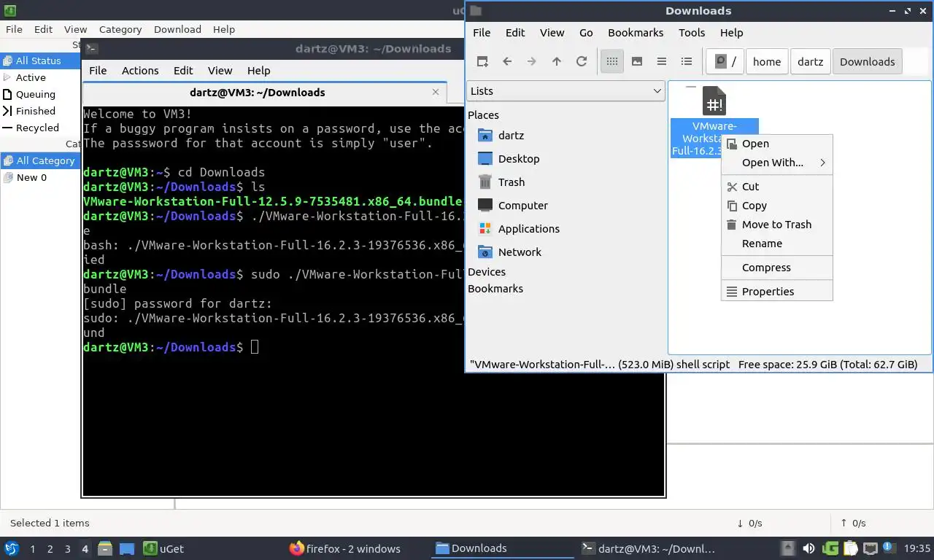Go back in Downloads file manager
This screenshot has width=934, height=560.
(507, 62)
